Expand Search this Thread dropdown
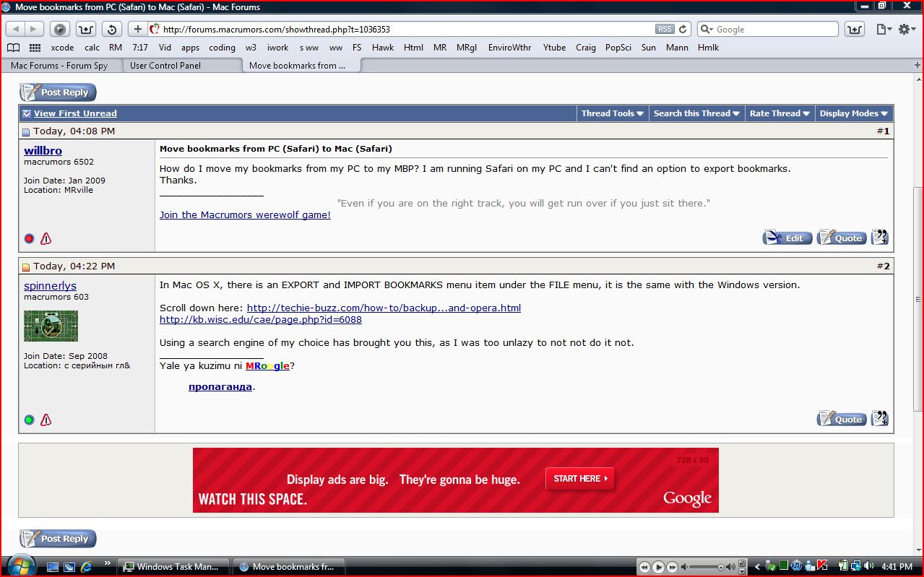The width and height of the screenshot is (924, 577). [x=696, y=113]
